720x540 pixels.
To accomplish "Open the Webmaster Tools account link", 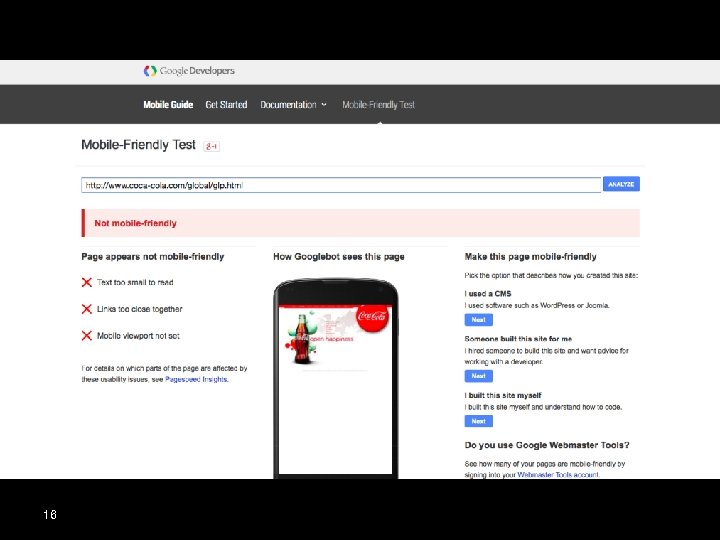I will pos(558,475).
